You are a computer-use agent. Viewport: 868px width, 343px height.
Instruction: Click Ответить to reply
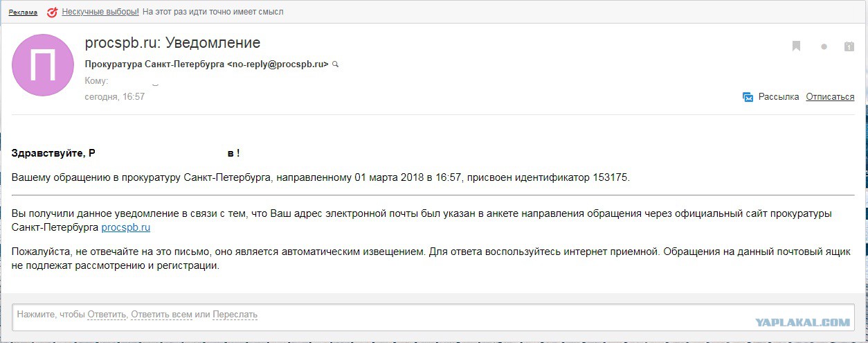(x=107, y=315)
